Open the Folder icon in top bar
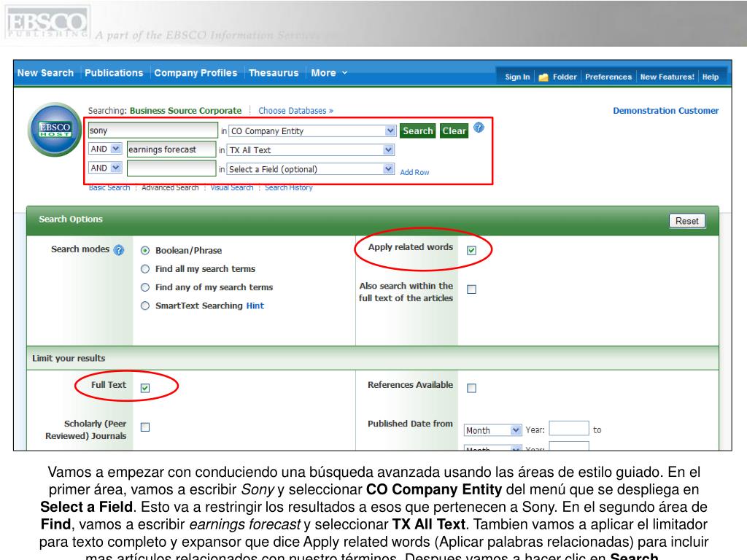Screen dimensions: 747x560 pos(543,77)
